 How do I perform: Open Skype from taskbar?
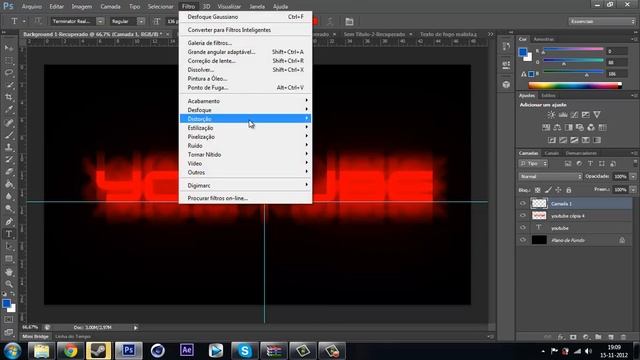point(244,350)
